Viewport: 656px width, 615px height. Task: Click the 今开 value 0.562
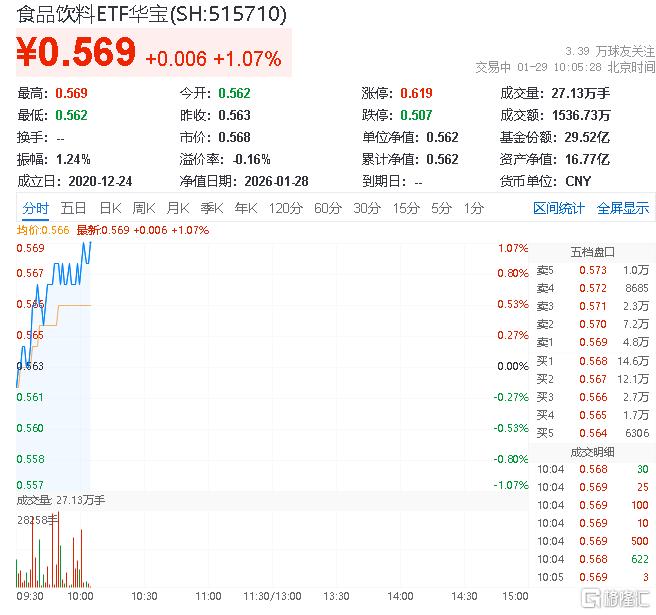tap(234, 93)
